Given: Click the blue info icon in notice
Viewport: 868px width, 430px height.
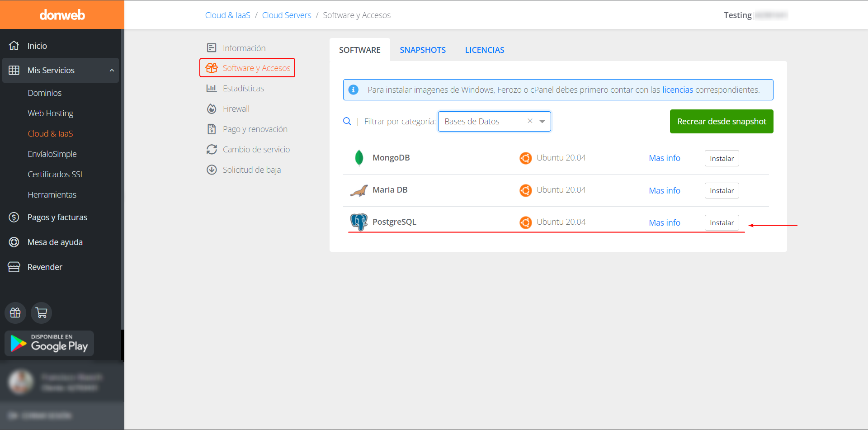Looking at the screenshot, I should (x=354, y=90).
